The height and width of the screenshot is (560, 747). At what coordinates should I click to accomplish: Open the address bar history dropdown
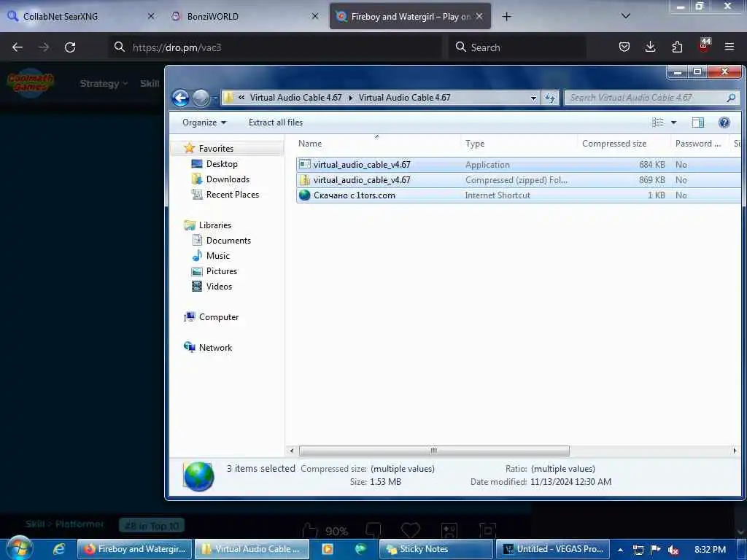click(x=533, y=98)
